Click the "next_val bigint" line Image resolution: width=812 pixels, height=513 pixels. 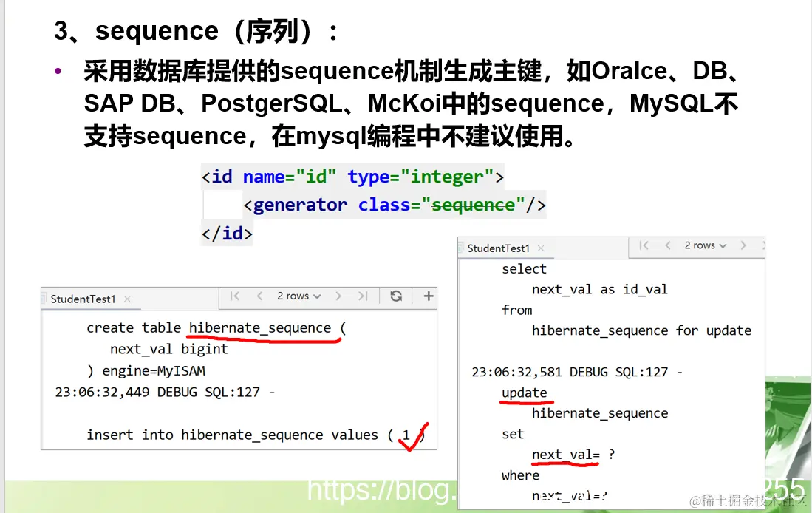(x=168, y=349)
